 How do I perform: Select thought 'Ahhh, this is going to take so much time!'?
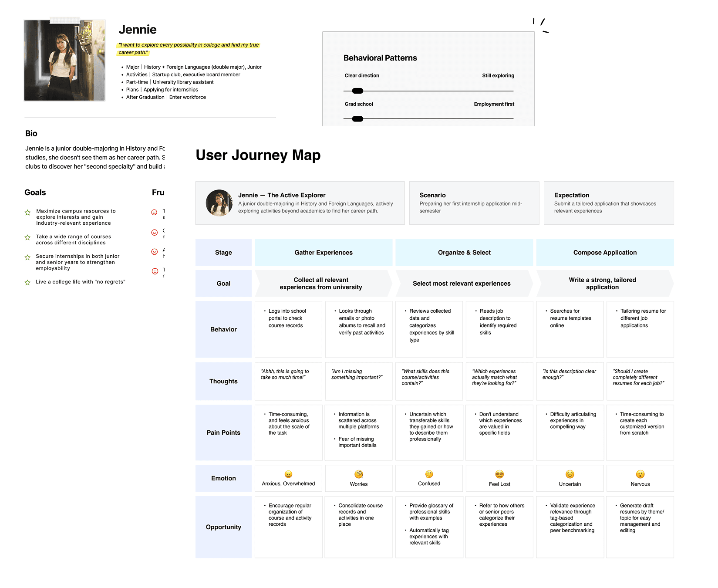tap(288, 381)
